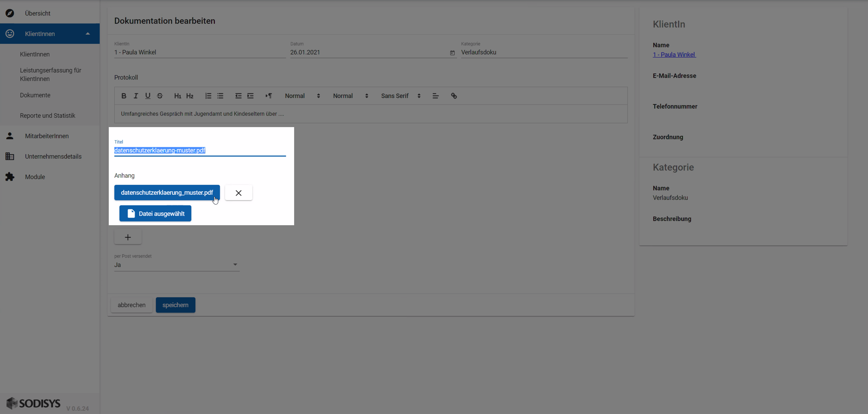Click the document icon on Datei ausgewählt

click(131, 214)
